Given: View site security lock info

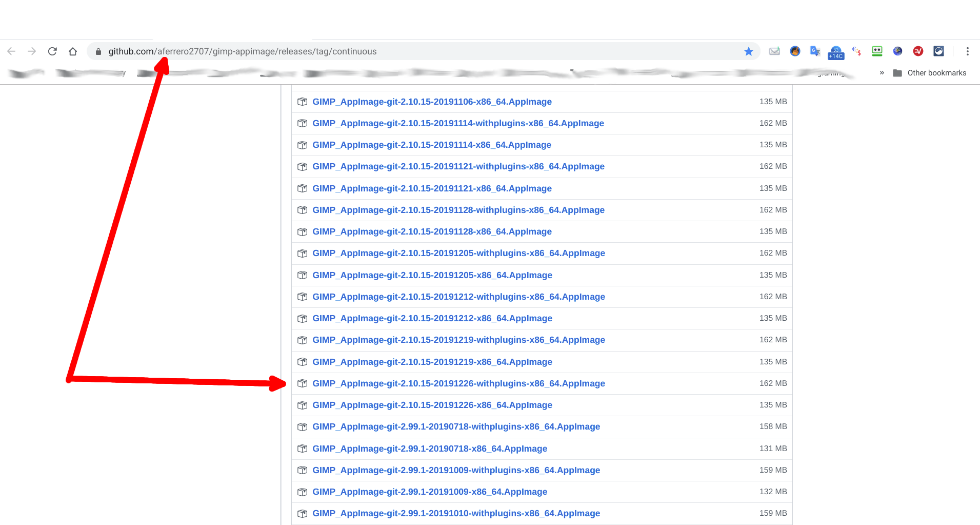Looking at the screenshot, I should tap(98, 51).
